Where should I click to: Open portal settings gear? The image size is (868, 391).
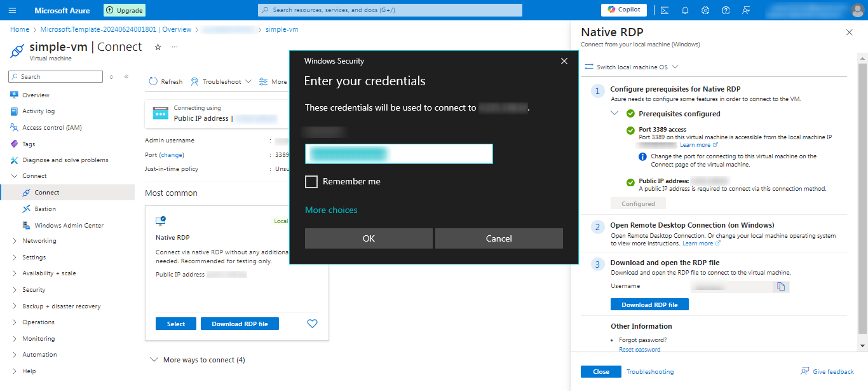tap(705, 10)
